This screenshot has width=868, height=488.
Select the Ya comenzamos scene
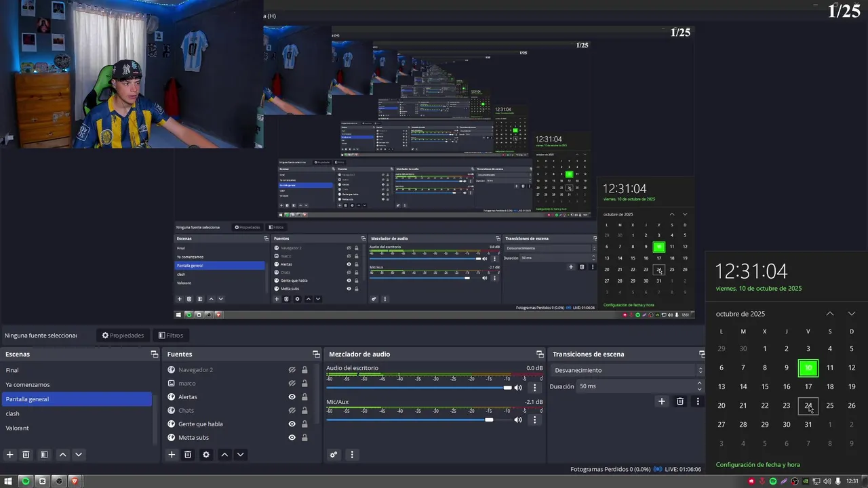[x=78, y=385]
